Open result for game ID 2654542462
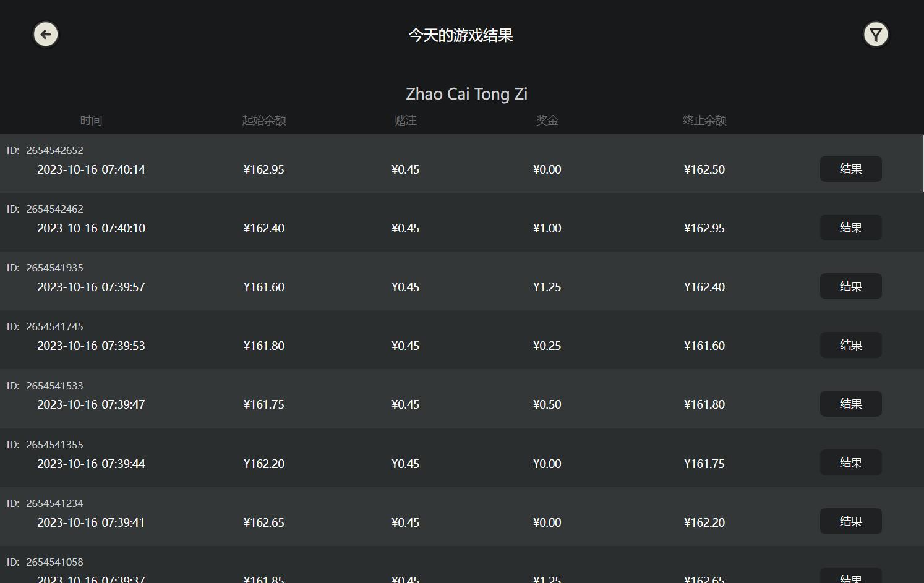Viewport: 924px width, 583px height. [850, 228]
